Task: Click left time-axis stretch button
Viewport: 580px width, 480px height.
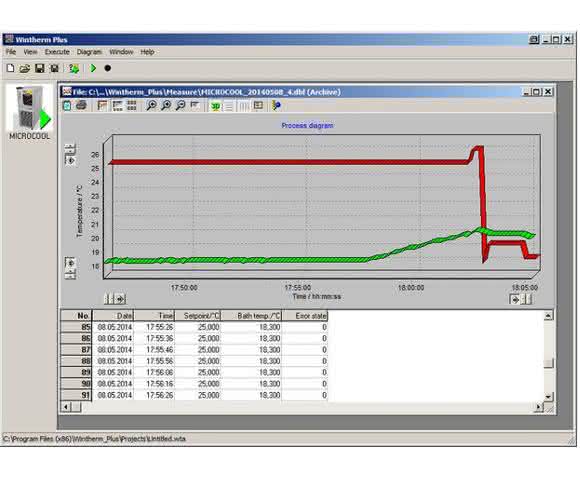Action: point(109,299)
